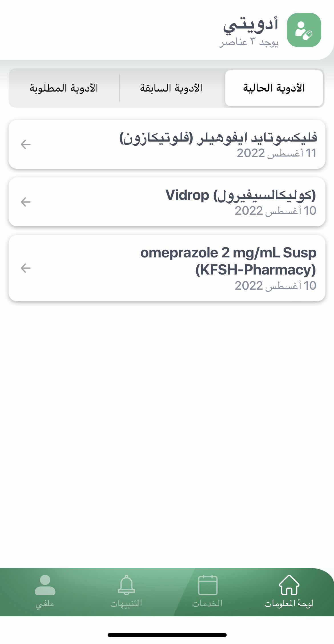Tap the iOS home indicator bar
This screenshot has width=334, height=644.
pos(167,635)
